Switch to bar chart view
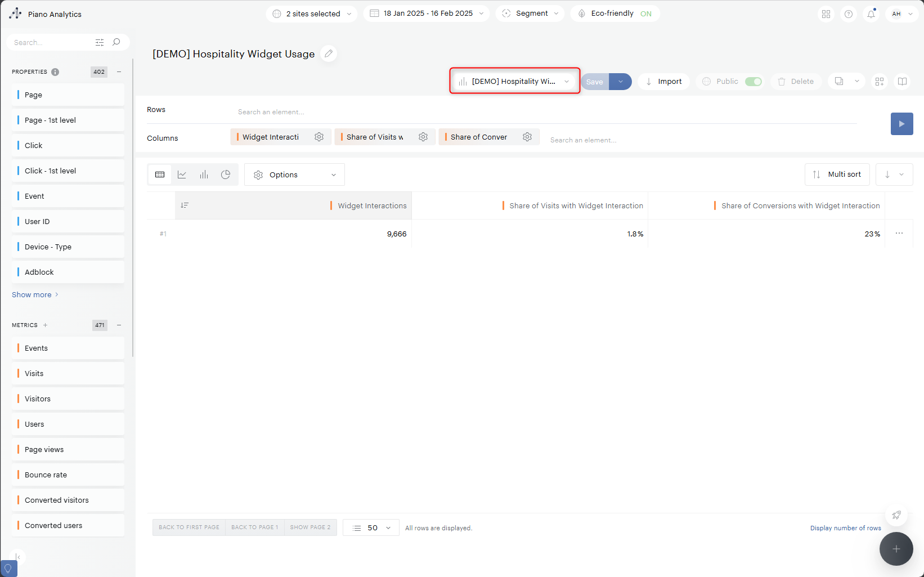This screenshot has height=577, width=924. coord(204,175)
